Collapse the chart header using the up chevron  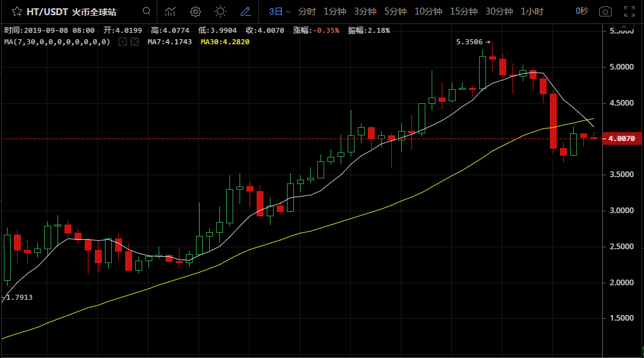coord(624,28)
